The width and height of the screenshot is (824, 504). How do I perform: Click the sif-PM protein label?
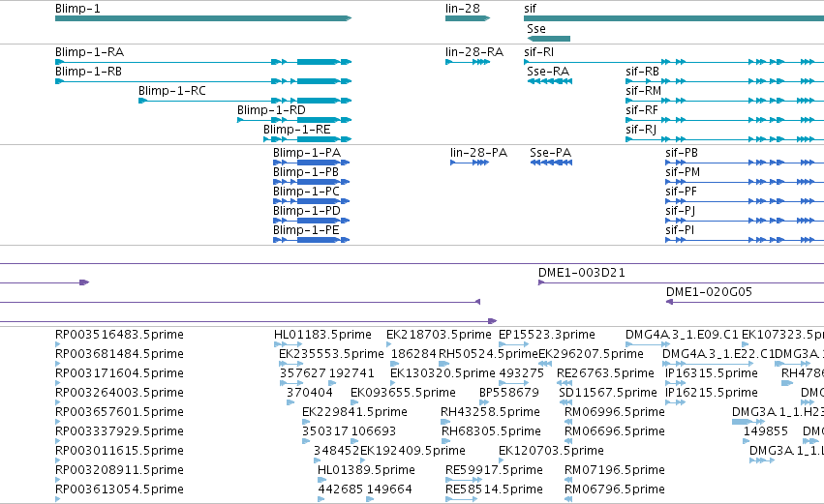(x=683, y=172)
